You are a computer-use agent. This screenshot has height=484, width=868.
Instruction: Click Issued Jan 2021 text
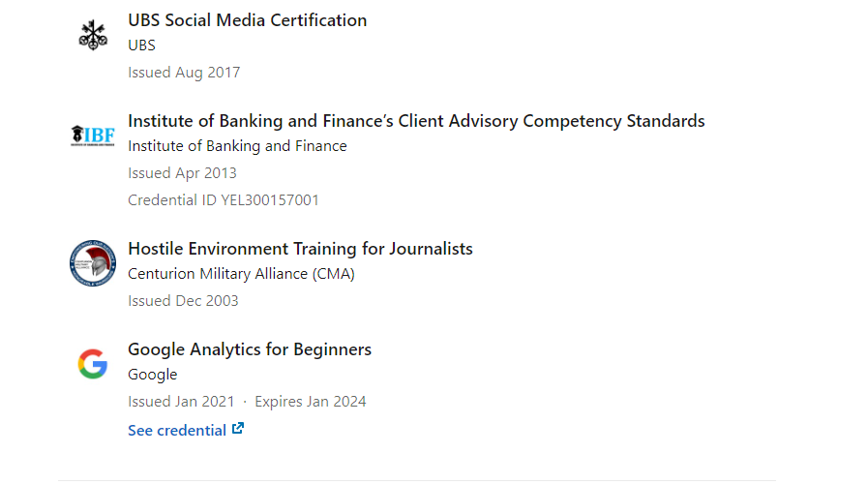coord(182,402)
